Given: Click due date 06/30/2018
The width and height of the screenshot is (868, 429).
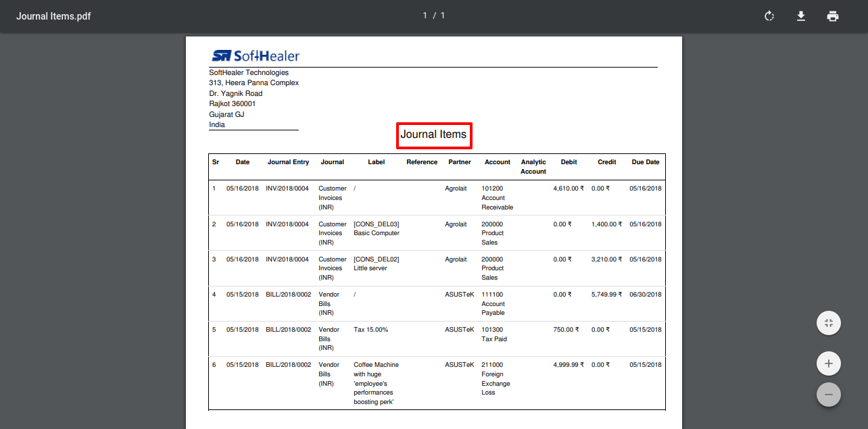Looking at the screenshot, I should tap(646, 295).
